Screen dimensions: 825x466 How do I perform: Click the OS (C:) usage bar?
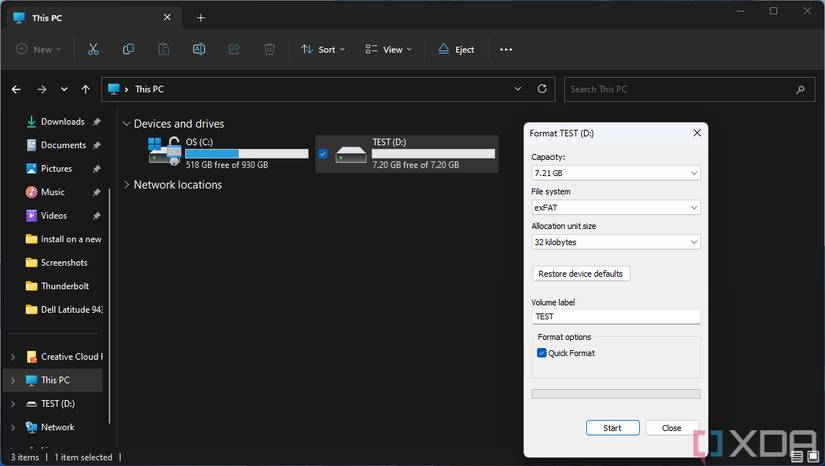coord(247,154)
